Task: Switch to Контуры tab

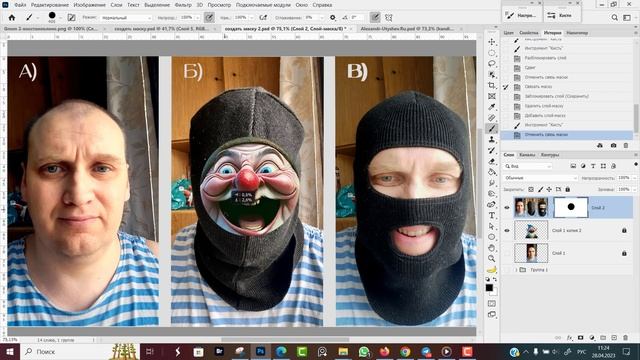Action: 549,155
